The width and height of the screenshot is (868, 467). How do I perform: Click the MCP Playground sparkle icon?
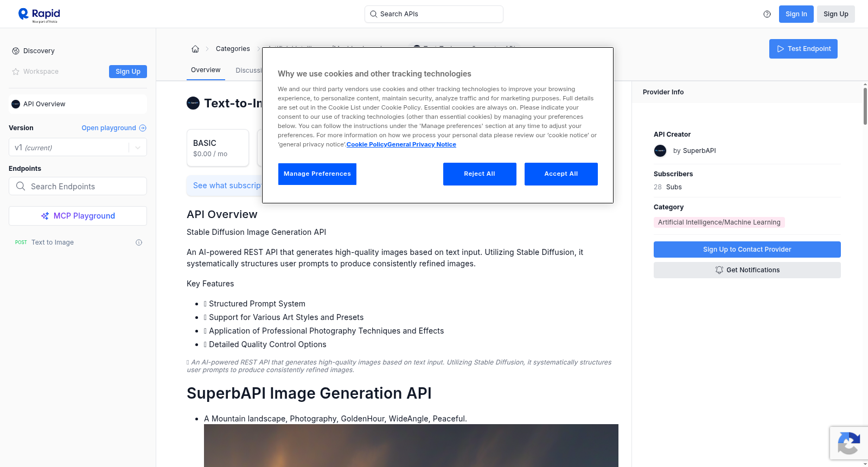pyautogui.click(x=45, y=216)
